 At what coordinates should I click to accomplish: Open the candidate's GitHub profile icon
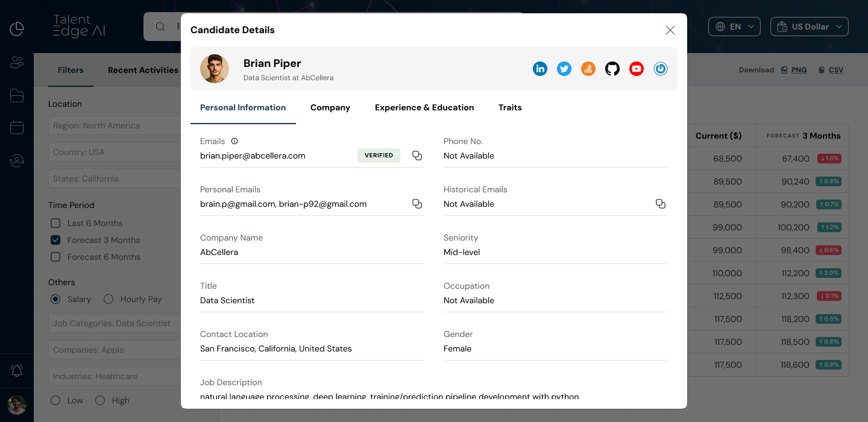pyautogui.click(x=612, y=69)
